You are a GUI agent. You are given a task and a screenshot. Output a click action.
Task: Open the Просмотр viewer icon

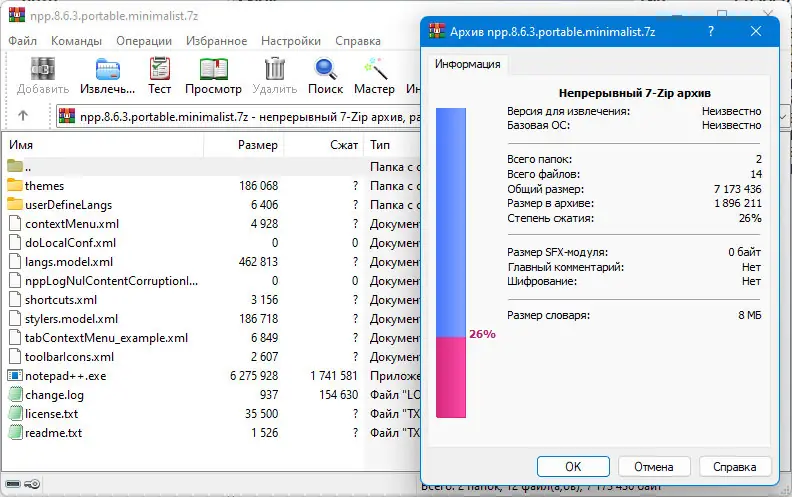pos(214,69)
